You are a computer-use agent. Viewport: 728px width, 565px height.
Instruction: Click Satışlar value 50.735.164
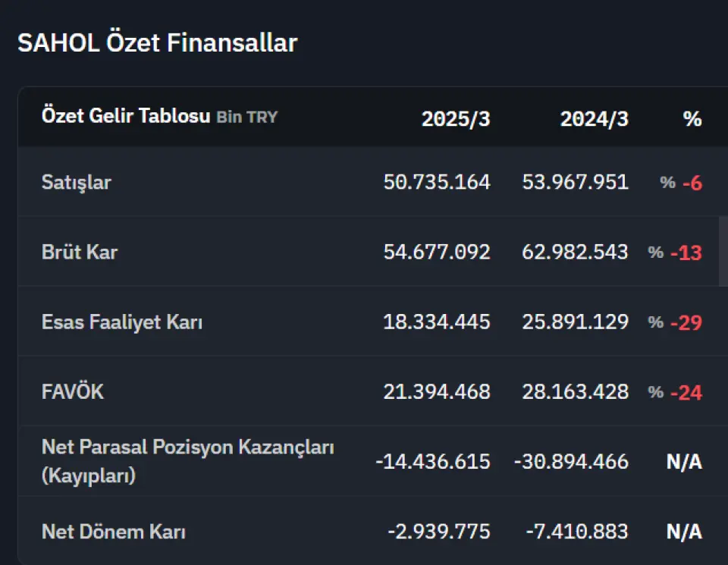[437, 182]
